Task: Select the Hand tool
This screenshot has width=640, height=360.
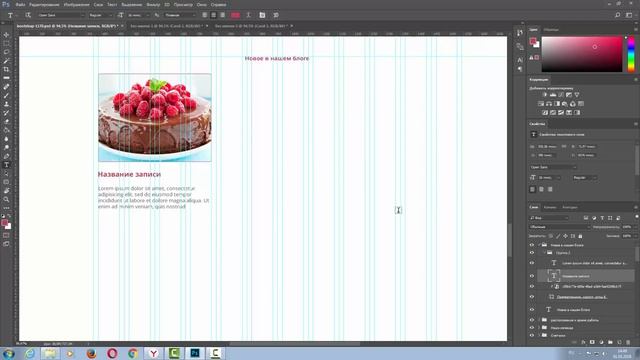Action: point(6,191)
